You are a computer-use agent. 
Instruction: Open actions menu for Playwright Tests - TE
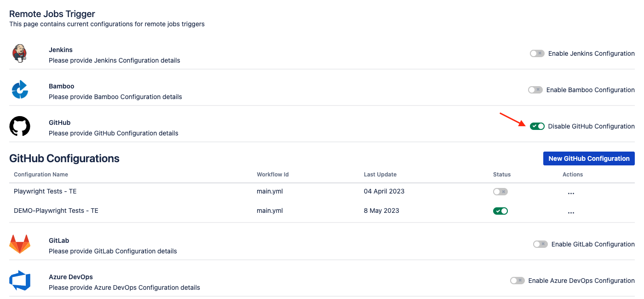(571, 193)
